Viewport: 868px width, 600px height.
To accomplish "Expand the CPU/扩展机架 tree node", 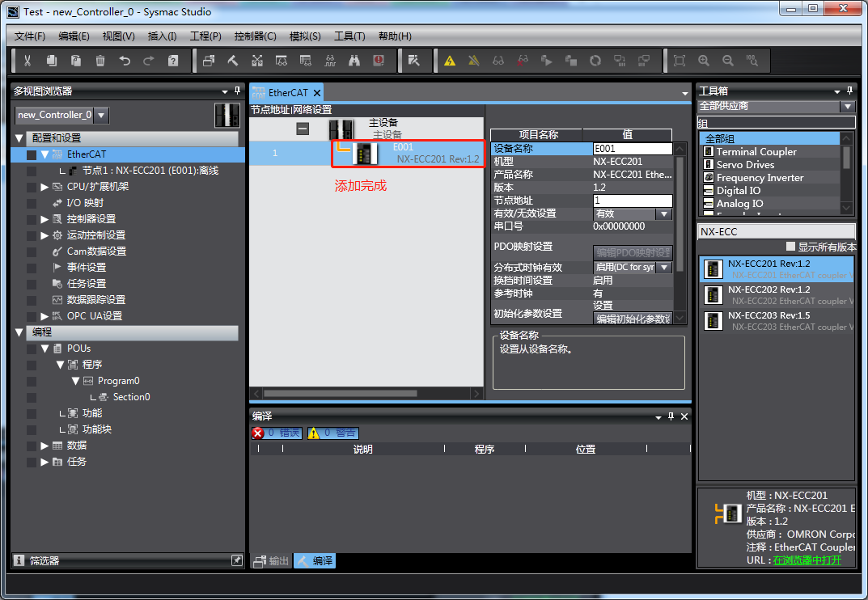I will click(45, 187).
